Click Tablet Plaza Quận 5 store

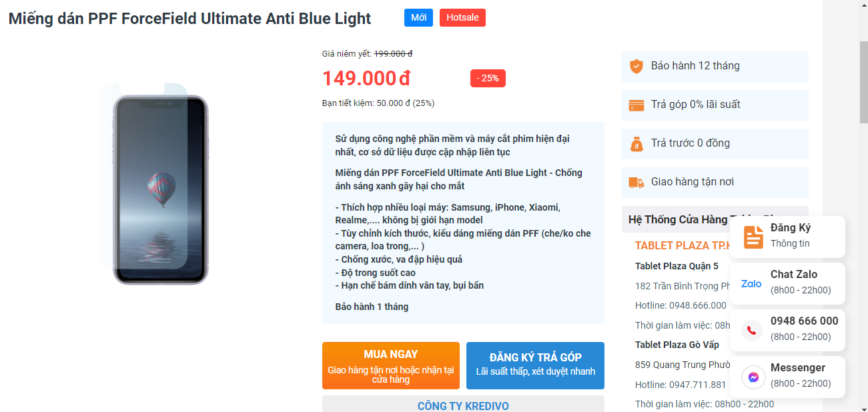click(x=677, y=266)
